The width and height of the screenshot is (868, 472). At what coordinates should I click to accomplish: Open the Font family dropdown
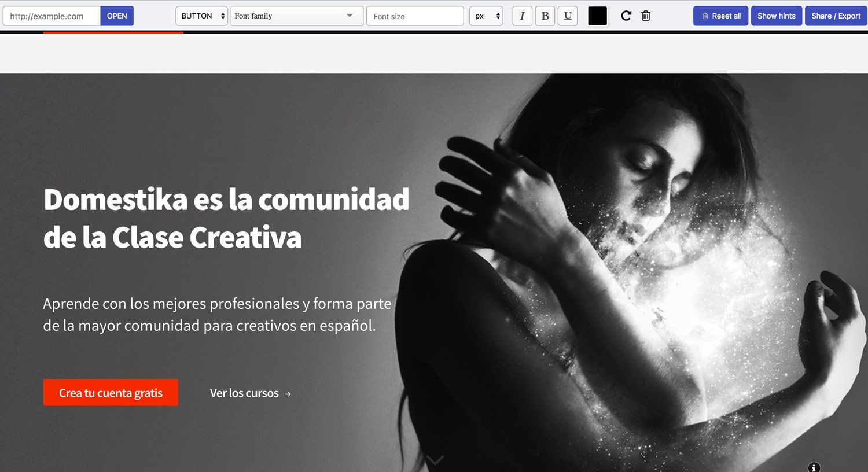coord(297,16)
